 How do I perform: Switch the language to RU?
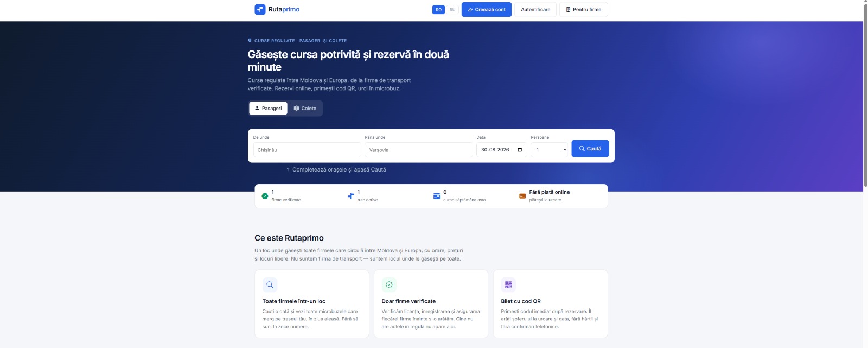tap(452, 10)
